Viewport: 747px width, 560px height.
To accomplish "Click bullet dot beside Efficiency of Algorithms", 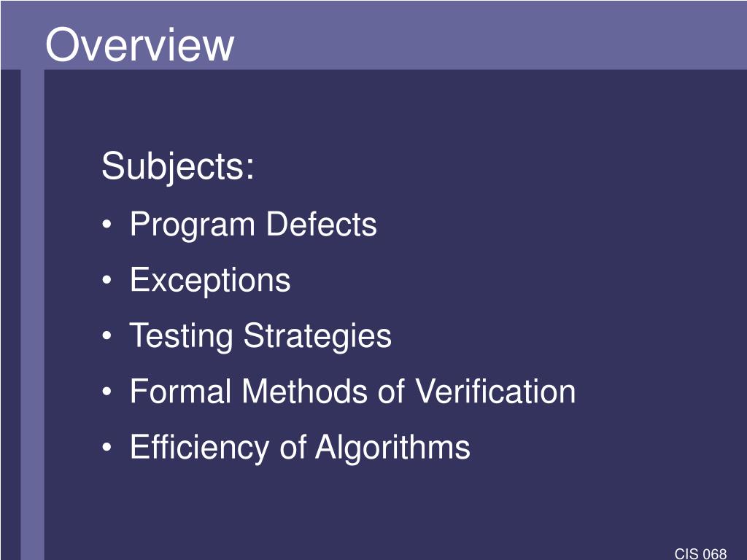I will pos(107,447).
